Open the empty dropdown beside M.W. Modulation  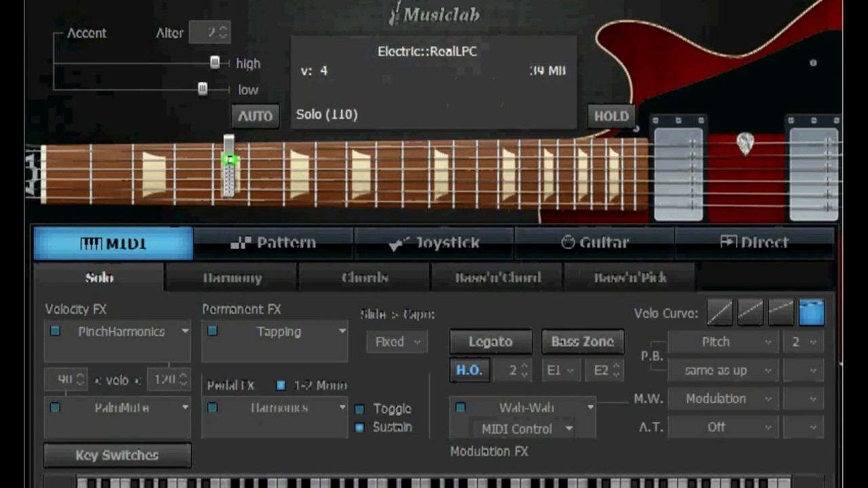[804, 399]
